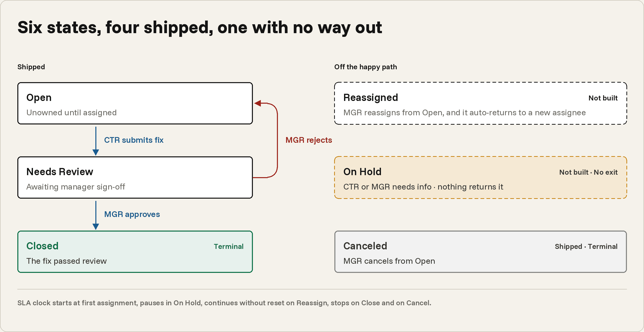Click the CTR submits fix label
Viewport: 644px width, 332px height.
click(134, 140)
